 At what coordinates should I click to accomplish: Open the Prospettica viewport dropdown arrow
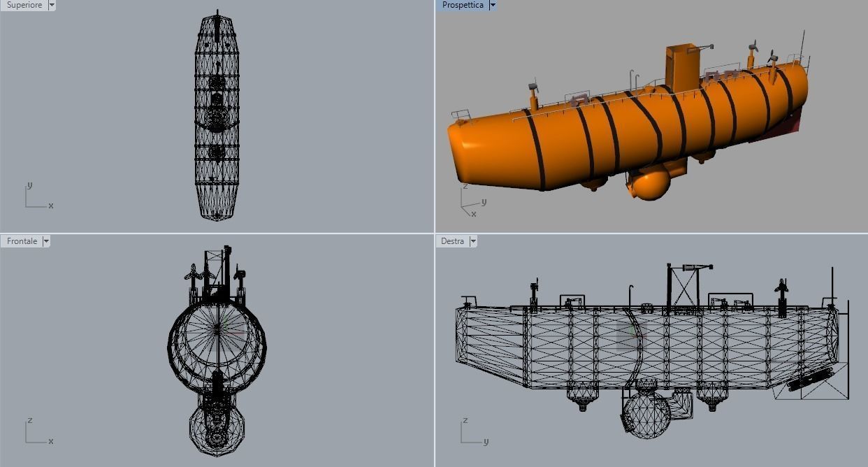492,5
